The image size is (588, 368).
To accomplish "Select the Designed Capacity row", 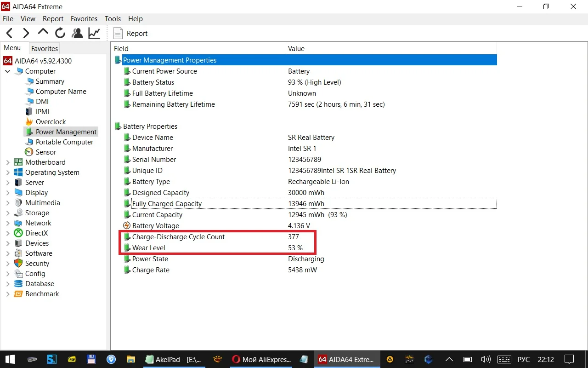I will pyautogui.click(x=305, y=193).
